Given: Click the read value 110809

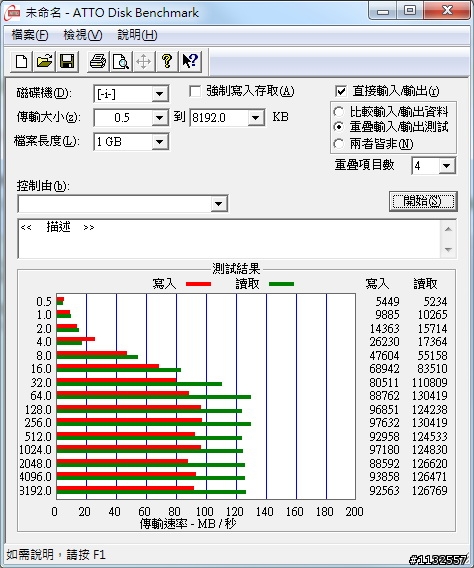Looking at the screenshot, I should [x=430, y=383].
